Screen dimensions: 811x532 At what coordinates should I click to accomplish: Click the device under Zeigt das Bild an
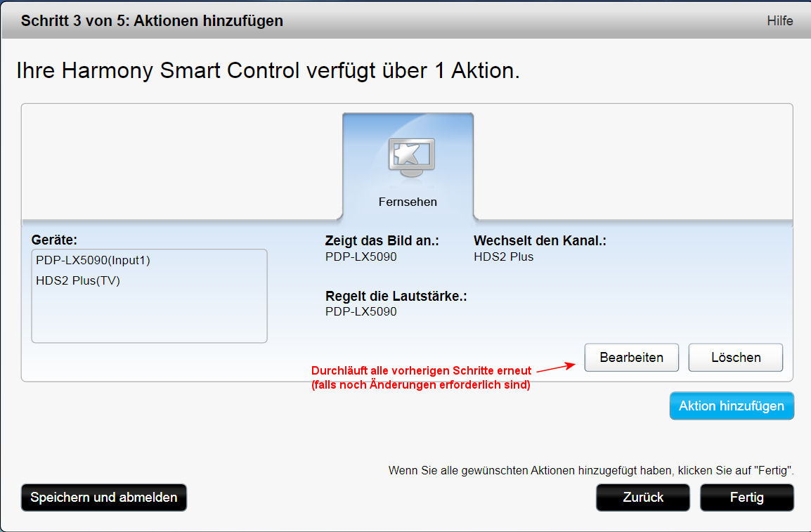[x=361, y=257]
